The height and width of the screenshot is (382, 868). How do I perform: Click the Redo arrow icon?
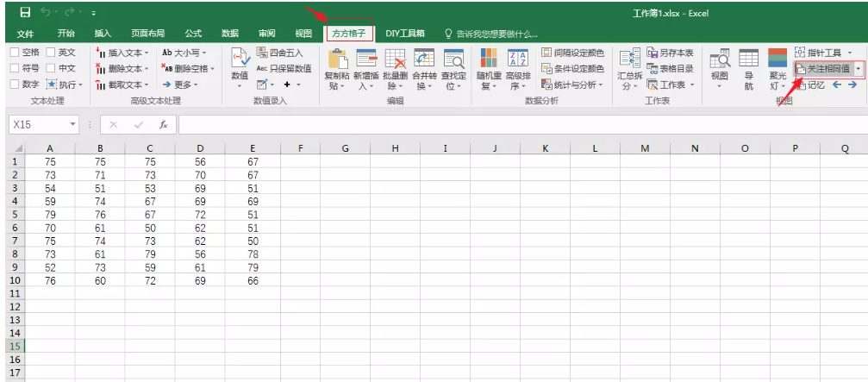[x=70, y=12]
